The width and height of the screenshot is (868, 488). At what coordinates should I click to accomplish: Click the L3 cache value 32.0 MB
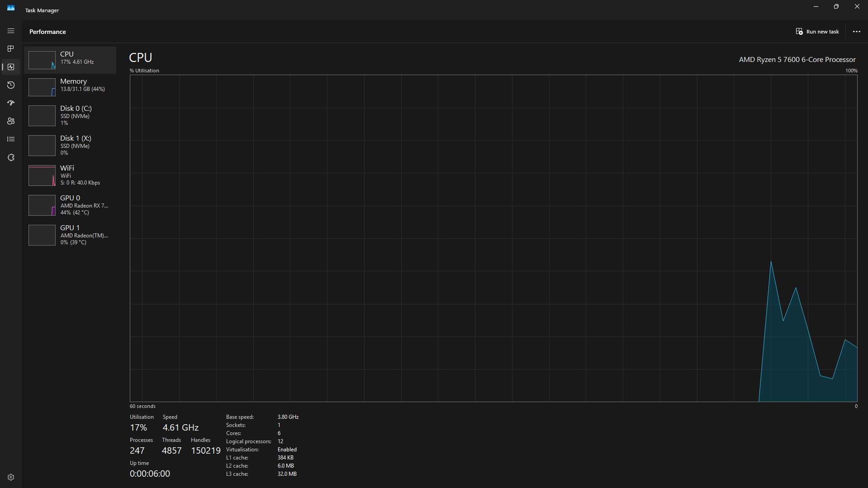[287, 474]
